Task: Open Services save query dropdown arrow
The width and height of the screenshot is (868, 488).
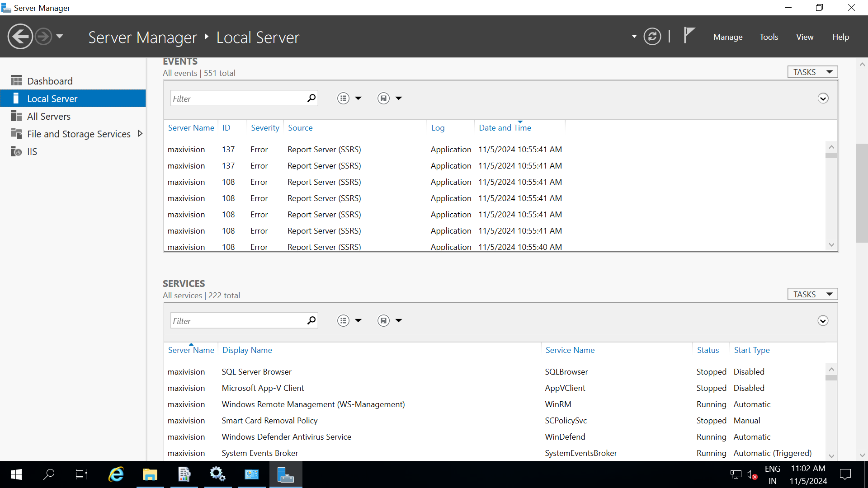Action: pyautogui.click(x=399, y=320)
